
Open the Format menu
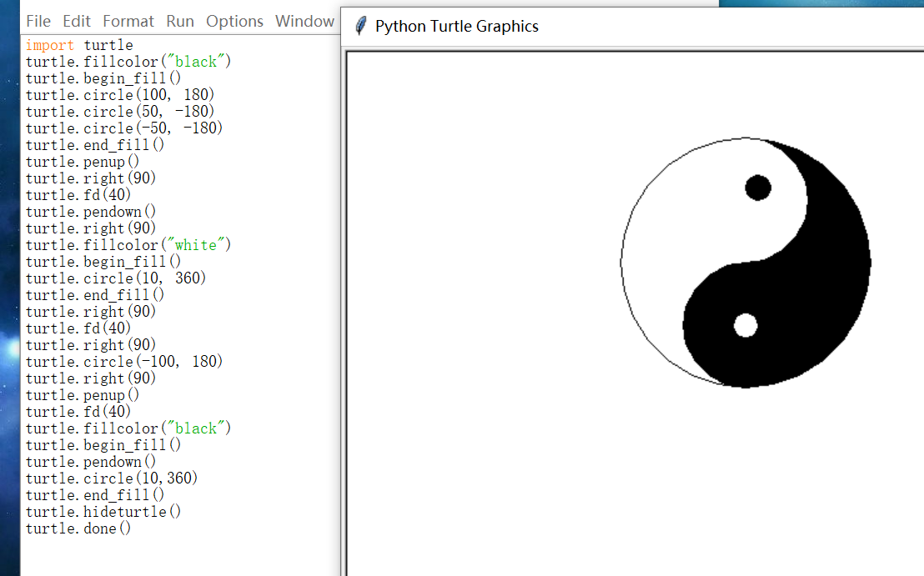(x=128, y=21)
